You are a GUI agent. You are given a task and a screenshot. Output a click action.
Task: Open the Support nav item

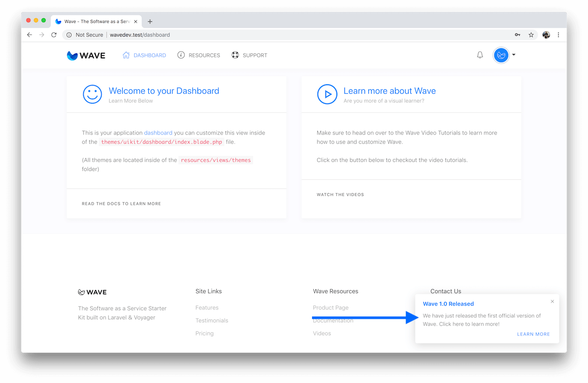pos(249,55)
